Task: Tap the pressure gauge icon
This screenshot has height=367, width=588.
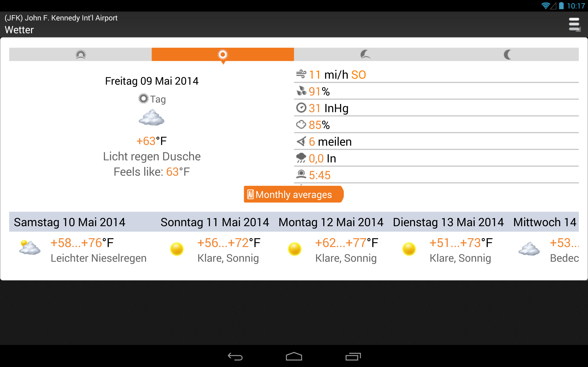Action: (301, 108)
